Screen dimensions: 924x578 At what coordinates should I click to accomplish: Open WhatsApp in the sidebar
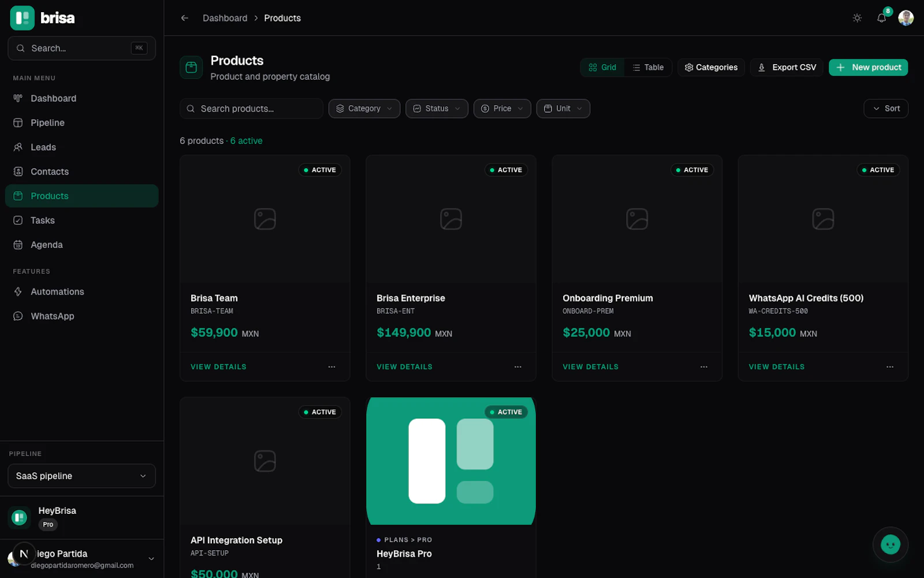click(81, 316)
